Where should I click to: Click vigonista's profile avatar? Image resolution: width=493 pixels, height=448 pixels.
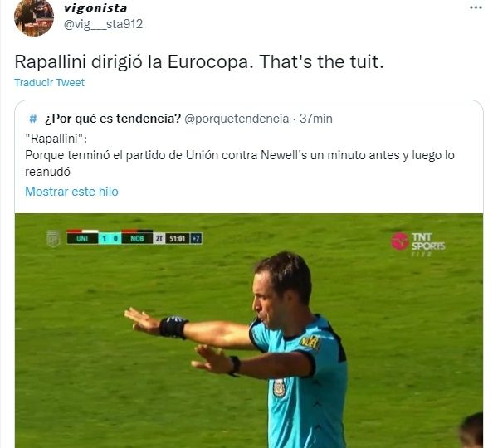34,18
